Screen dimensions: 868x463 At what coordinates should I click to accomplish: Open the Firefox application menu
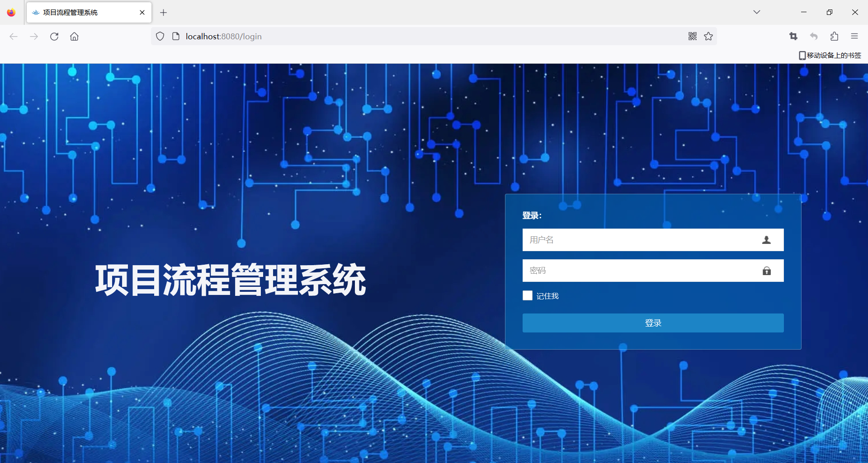tap(854, 36)
